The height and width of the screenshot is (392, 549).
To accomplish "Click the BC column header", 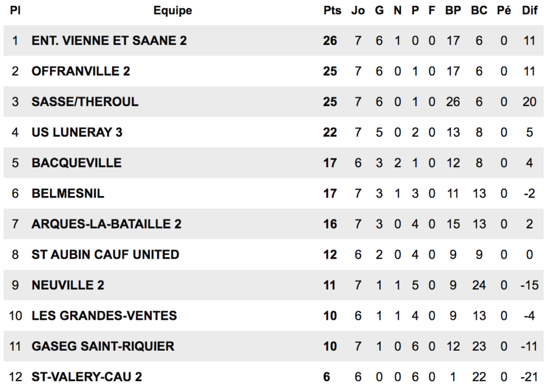I will click(479, 11).
